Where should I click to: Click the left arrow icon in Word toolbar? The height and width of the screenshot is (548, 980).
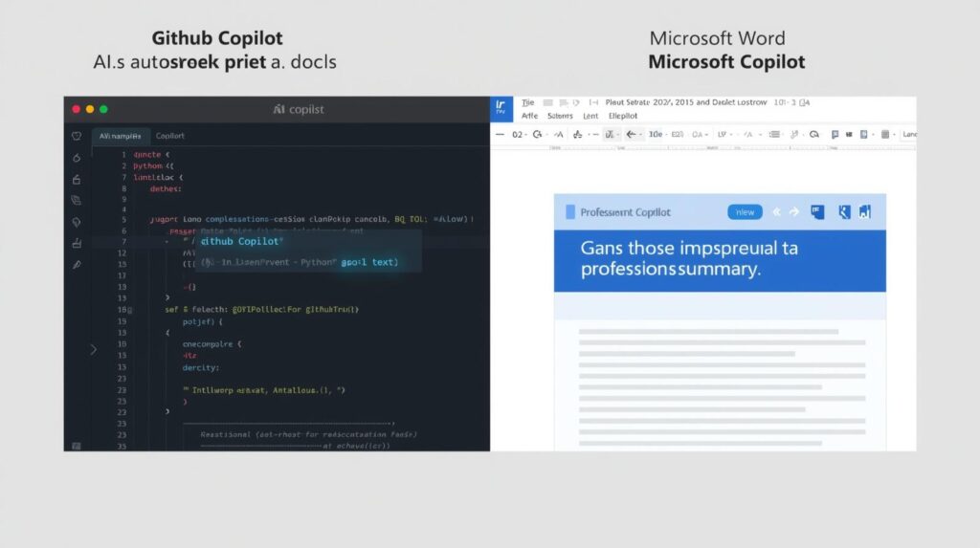(632, 134)
